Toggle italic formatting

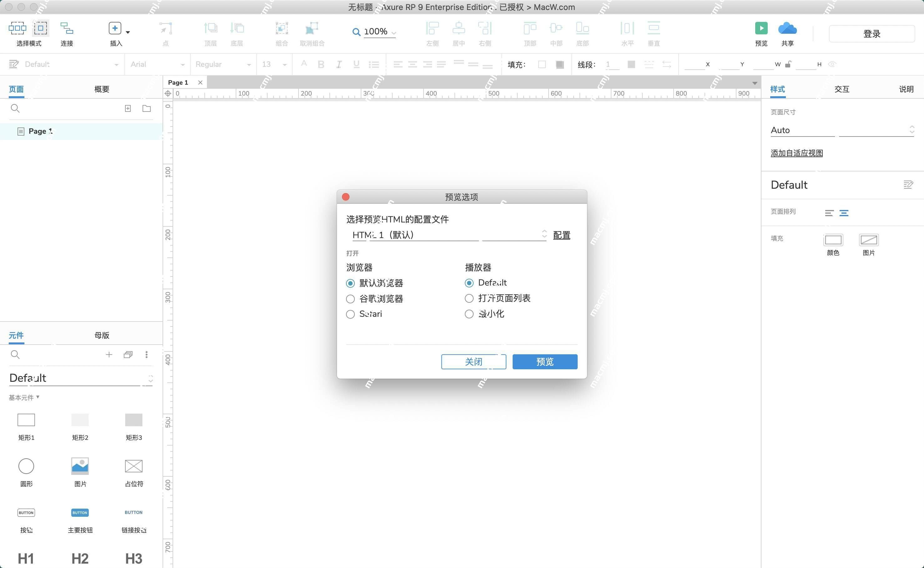click(339, 65)
